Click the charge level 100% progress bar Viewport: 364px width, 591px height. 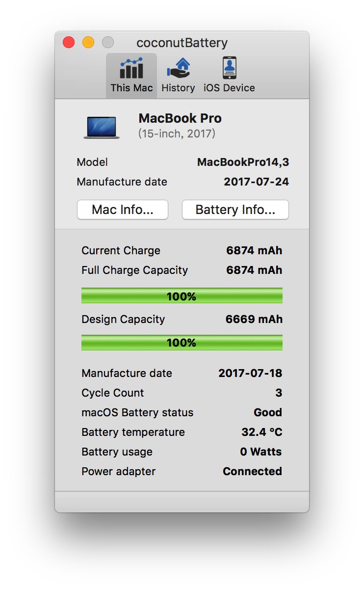click(x=182, y=296)
